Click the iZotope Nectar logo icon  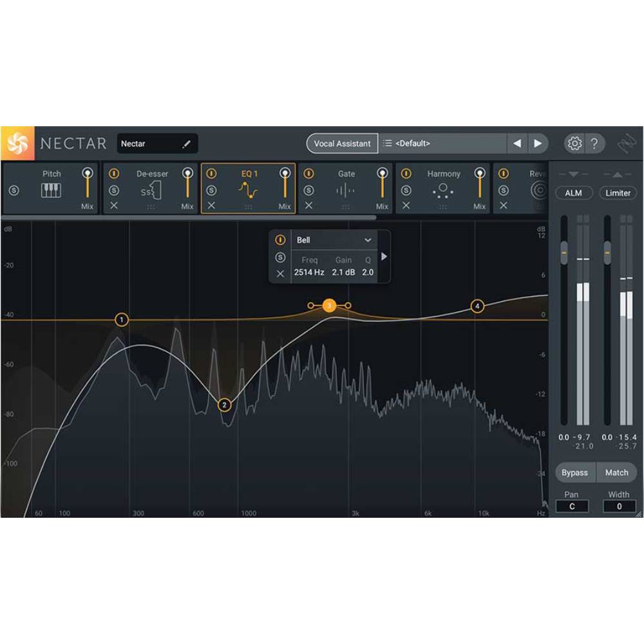click(17, 144)
